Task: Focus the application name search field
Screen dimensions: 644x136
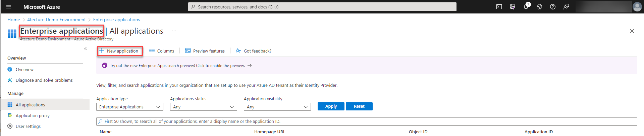Action: pyautogui.click(x=367, y=122)
